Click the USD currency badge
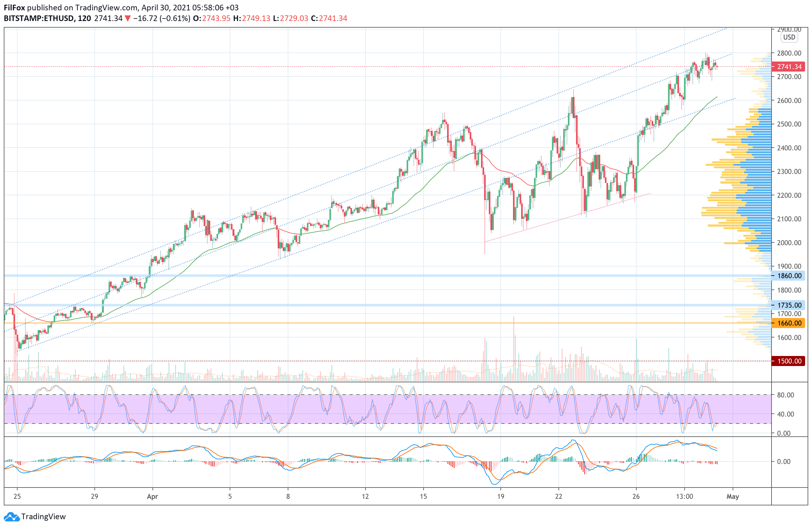 pos(789,37)
